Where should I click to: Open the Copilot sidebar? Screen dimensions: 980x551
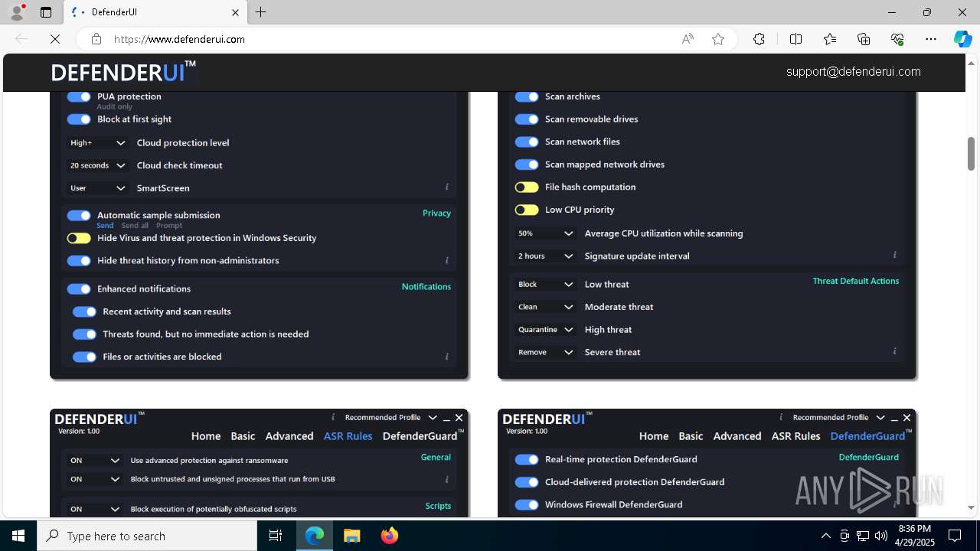click(x=962, y=39)
